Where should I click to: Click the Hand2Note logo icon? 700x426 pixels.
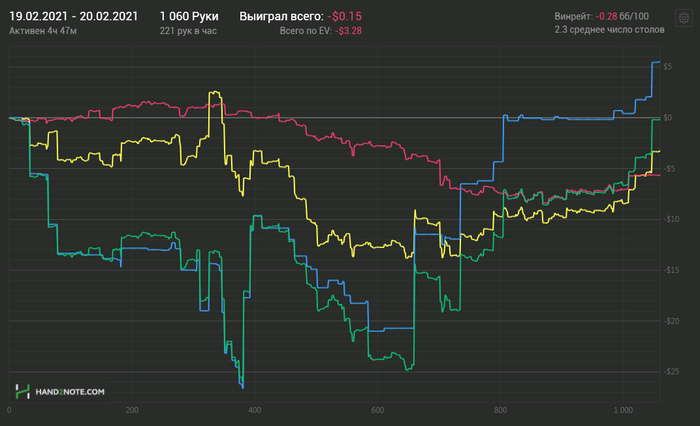(x=22, y=392)
